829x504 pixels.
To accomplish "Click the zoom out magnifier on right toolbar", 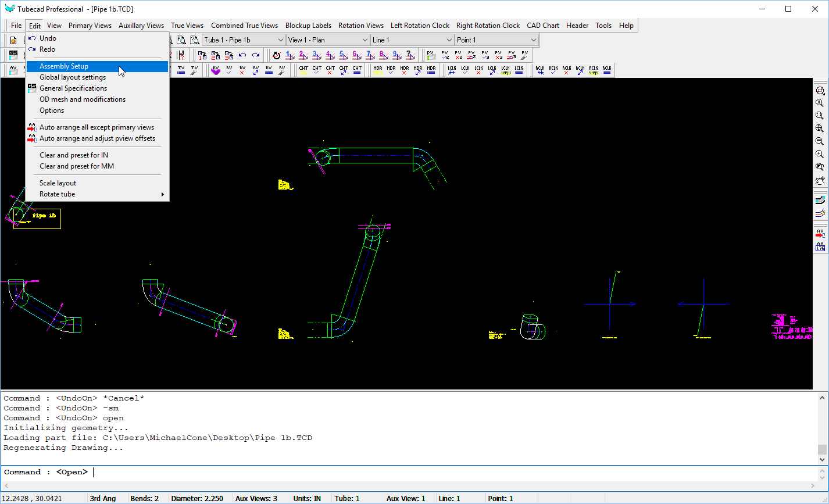I will 820,141.
